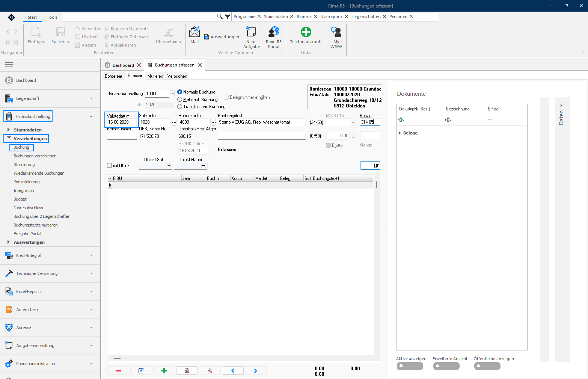Go to previous record with left arrow
Image resolution: width=588 pixels, height=379 pixels.
[233, 371]
